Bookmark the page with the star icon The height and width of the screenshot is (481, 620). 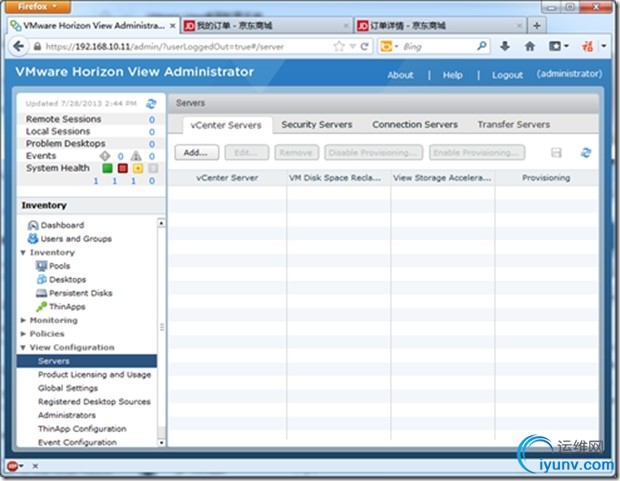coord(339,47)
